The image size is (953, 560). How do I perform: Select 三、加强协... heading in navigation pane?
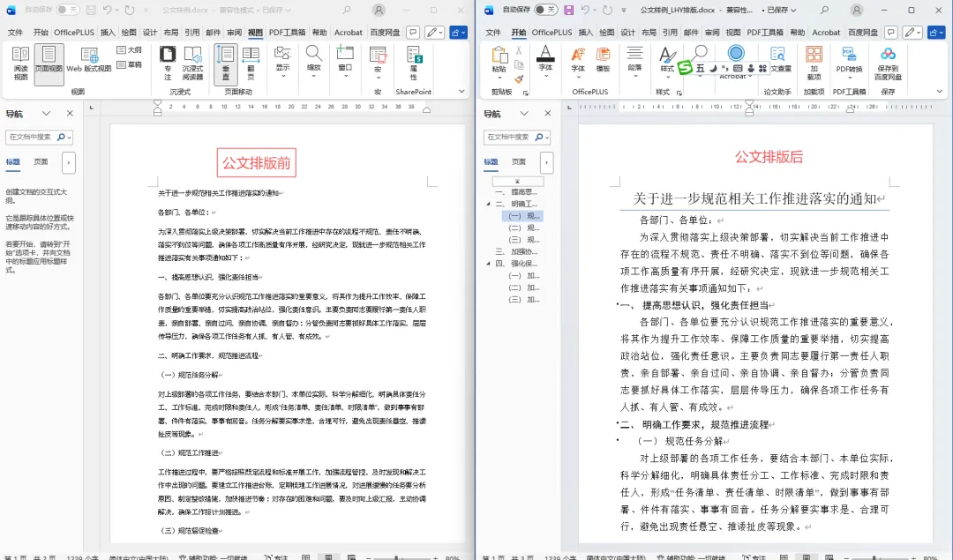[516, 251]
